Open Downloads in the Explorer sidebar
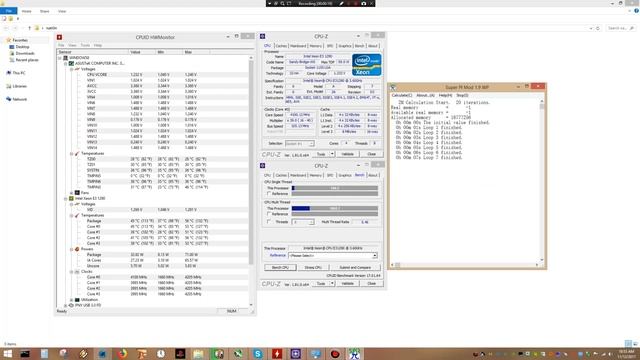This screenshot has width=640, height=360. pos(25,53)
